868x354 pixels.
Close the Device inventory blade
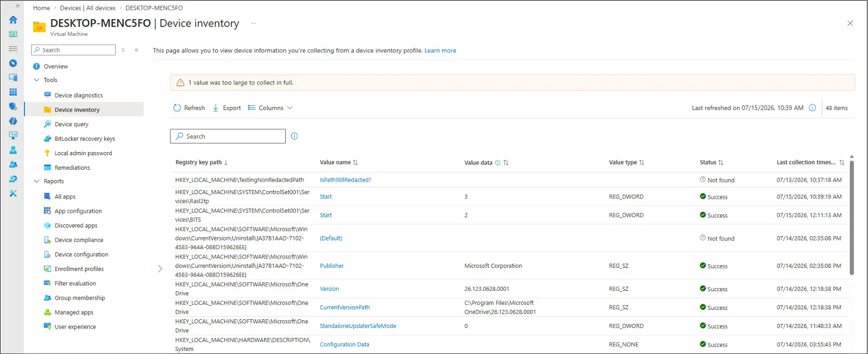(850, 23)
